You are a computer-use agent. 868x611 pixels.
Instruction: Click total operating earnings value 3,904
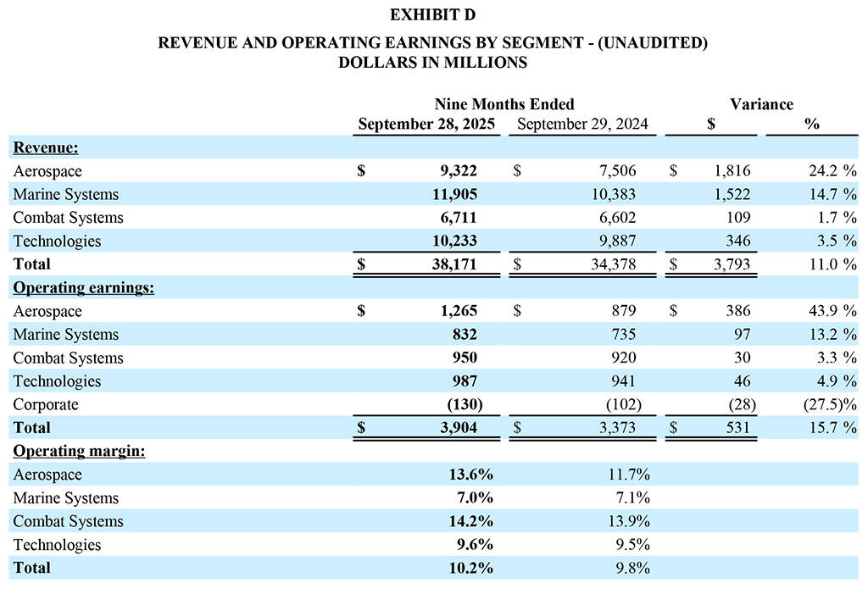coord(458,428)
